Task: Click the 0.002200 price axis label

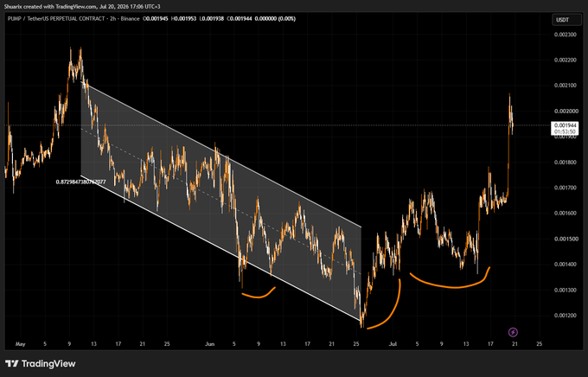Action: coord(566,60)
